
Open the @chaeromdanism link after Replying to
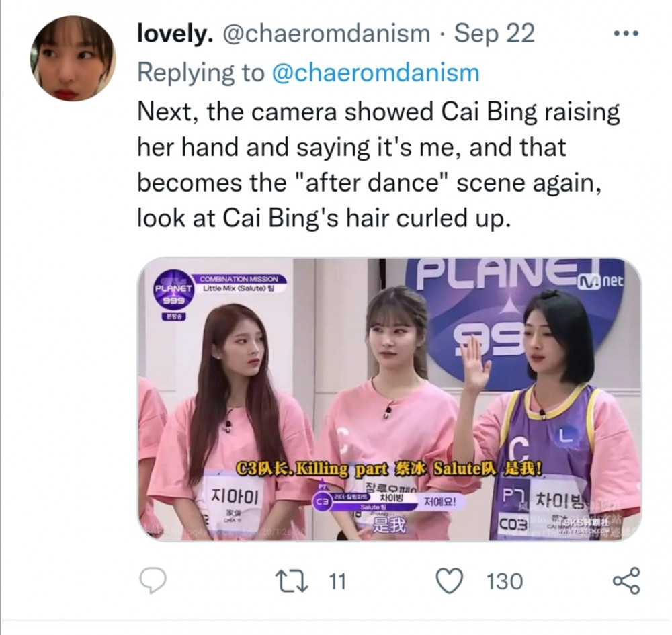click(376, 73)
